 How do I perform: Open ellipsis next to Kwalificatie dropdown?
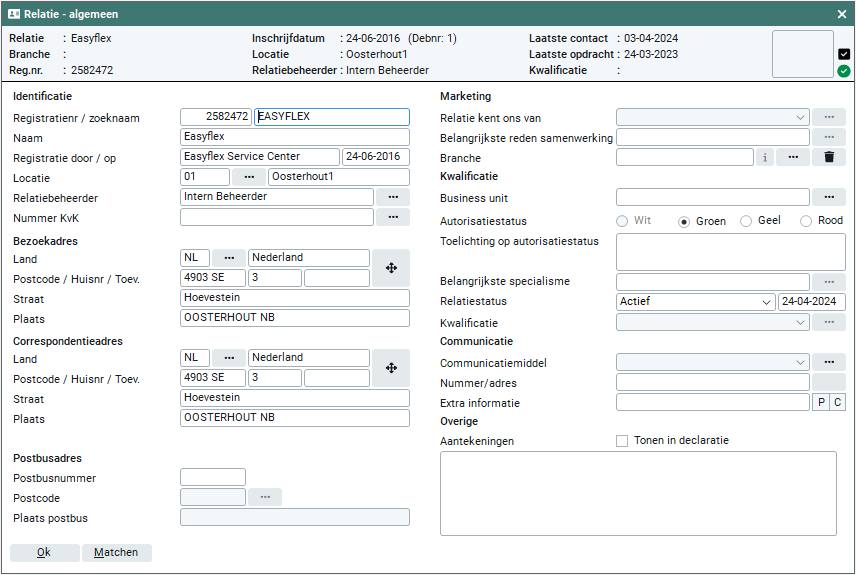point(829,322)
